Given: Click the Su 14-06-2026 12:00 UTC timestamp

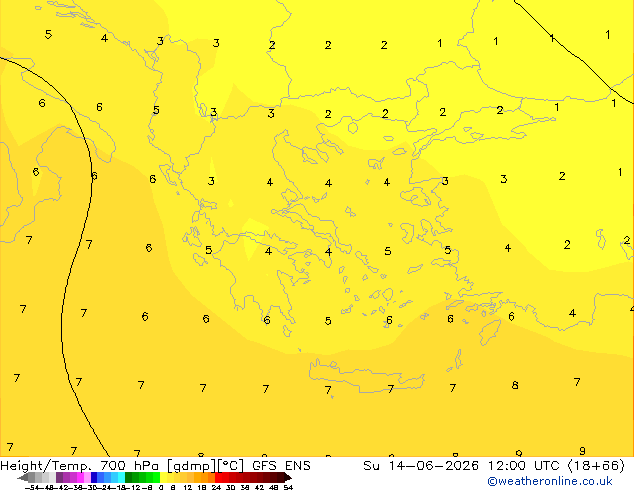Looking at the screenshot, I should tap(463, 466).
